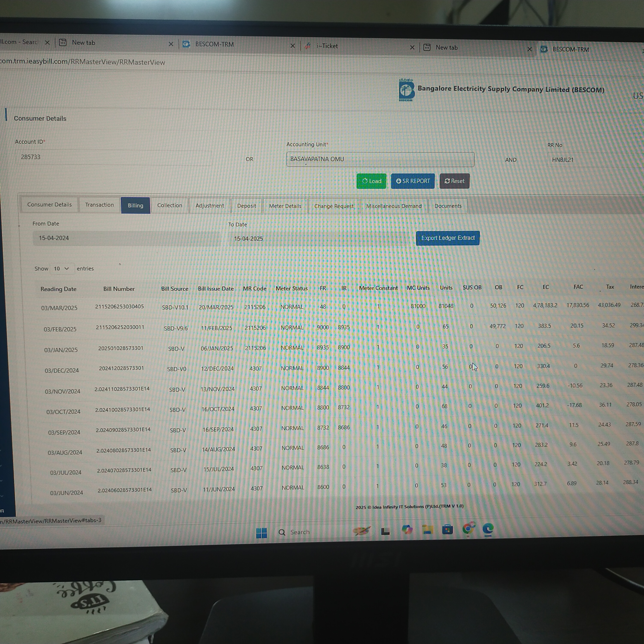Open Task View from the taskbar
The width and height of the screenshot is (644, 644).
[x=385, y=531]
